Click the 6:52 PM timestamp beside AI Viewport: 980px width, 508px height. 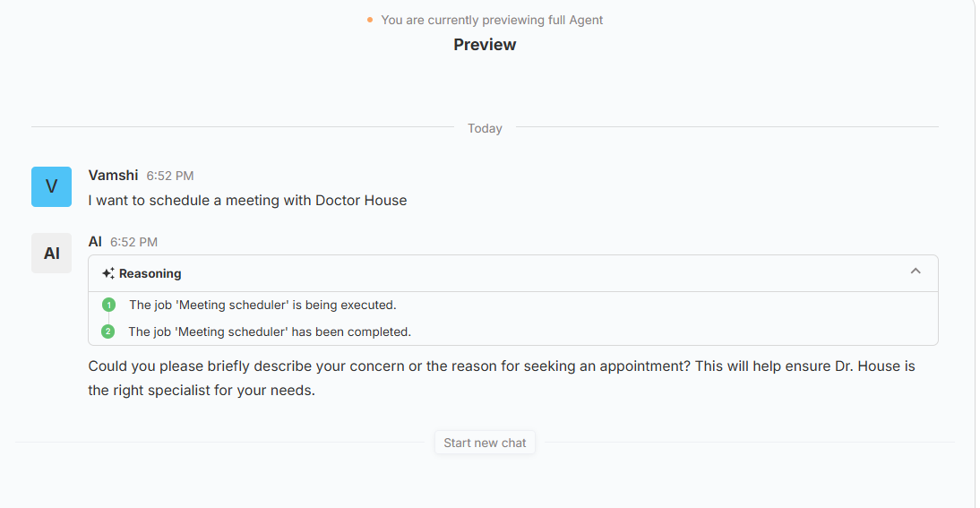[133, 242]
